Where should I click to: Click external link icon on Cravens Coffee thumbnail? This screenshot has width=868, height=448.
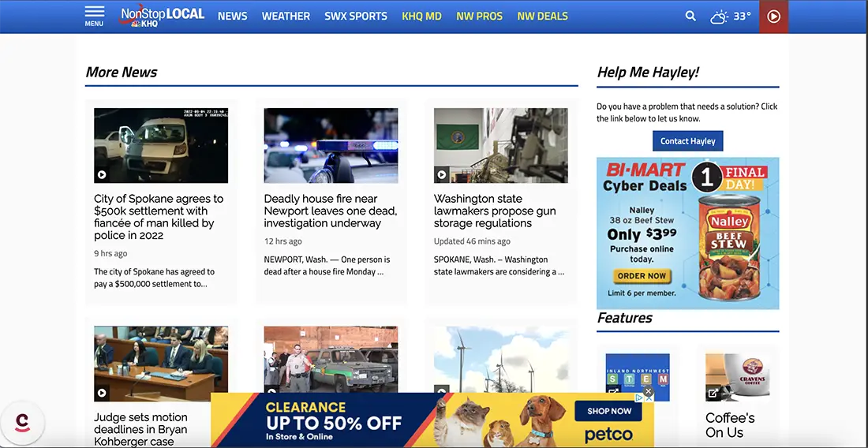pyautogui.click(x=713, y=394)
